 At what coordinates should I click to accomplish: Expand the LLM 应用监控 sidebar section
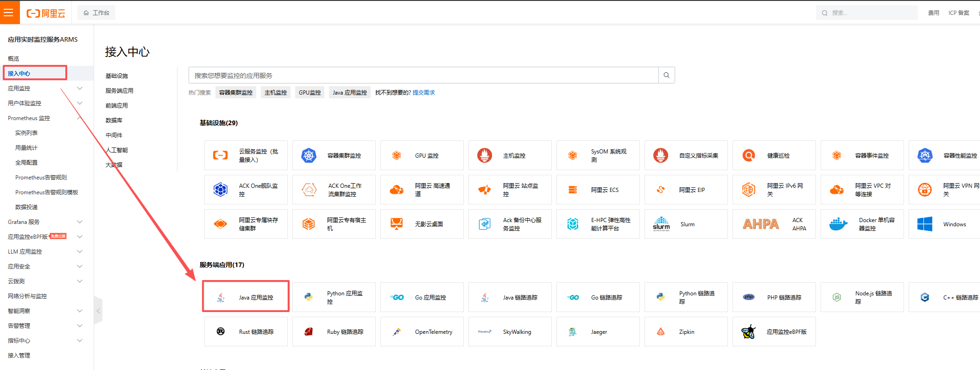79,252
